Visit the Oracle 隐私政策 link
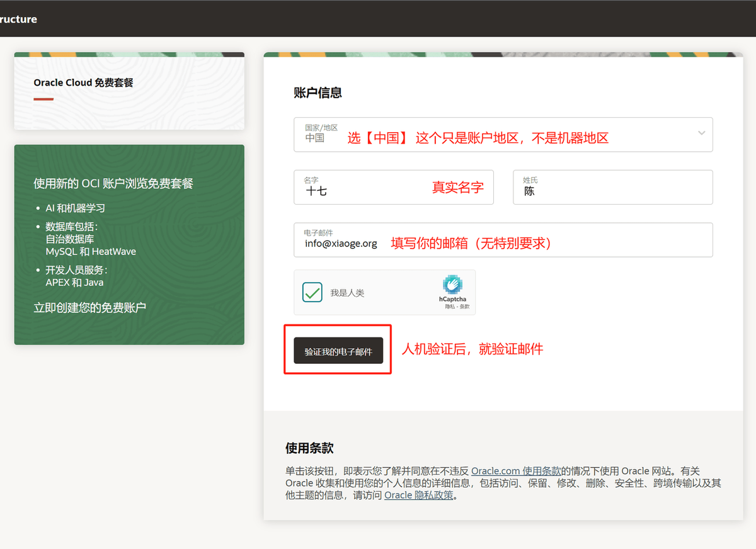The image size is (756, 549). pos(418,495)
